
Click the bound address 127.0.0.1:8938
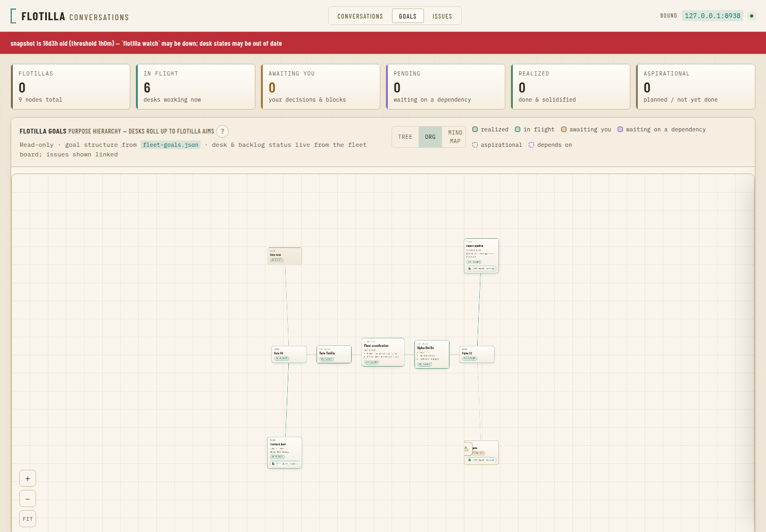tap(712, 16)
